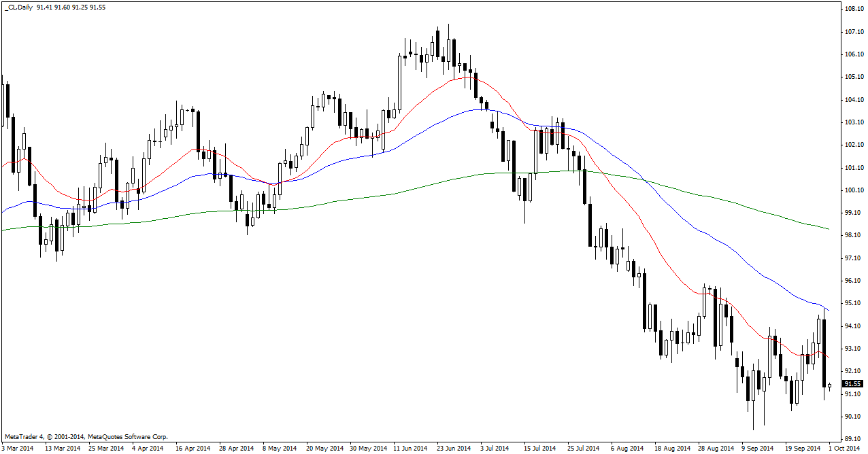Click the 90.10 price axis label
The image size is (868, 454).
click(x=854, y=417)
